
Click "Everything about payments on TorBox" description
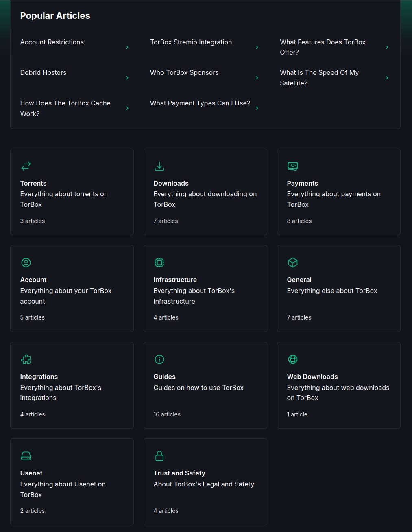[x=334, y=199]
